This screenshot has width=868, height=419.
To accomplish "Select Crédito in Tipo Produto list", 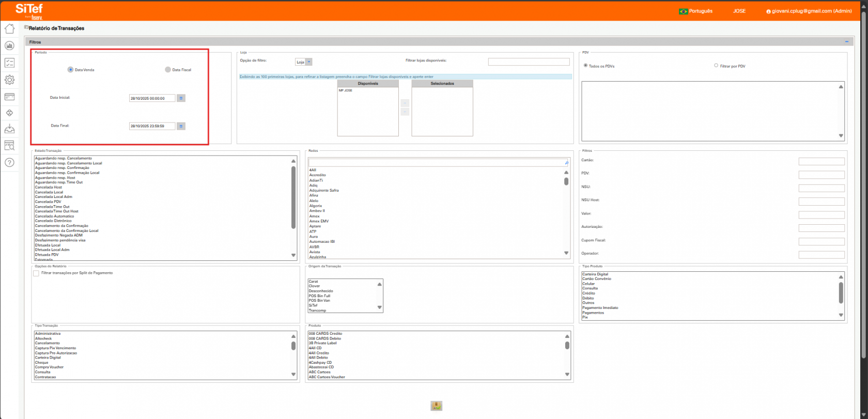I will coord(588,293).
